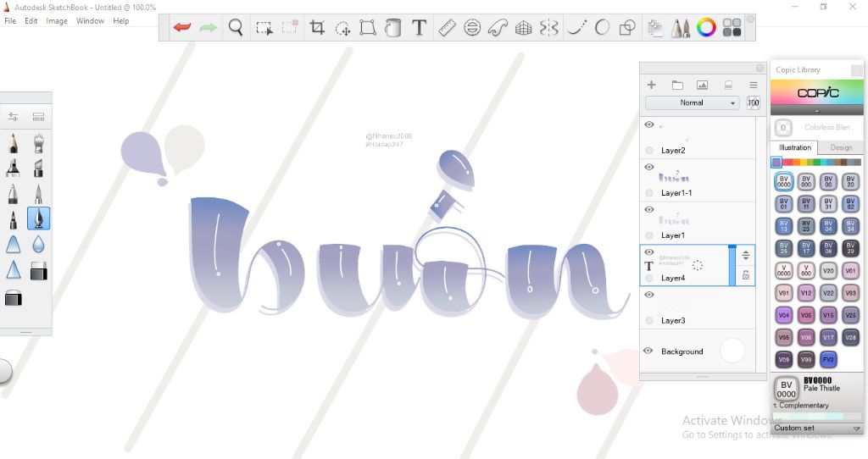Pick the V99 Copic swatch
Image resolution: width=868 pixels, height=459 pixels.
[x=806, y=359]
